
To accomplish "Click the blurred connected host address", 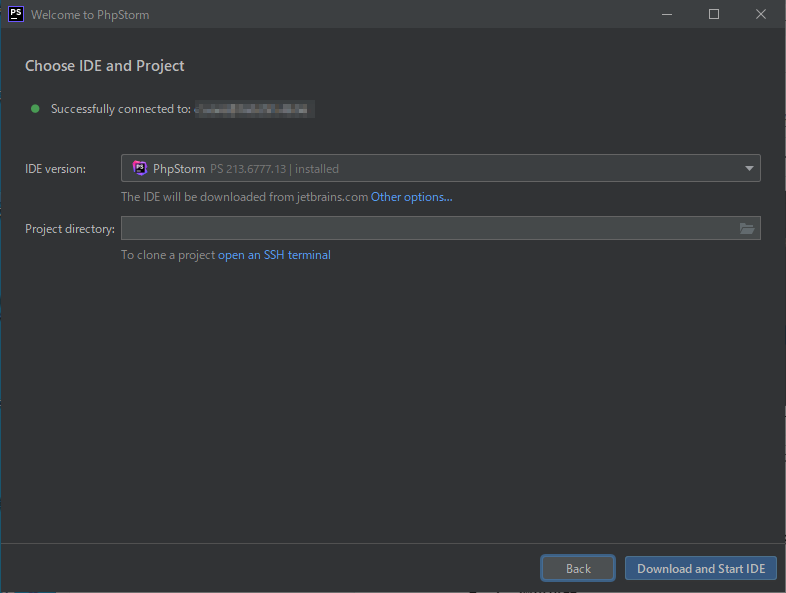I will [255, 109].
